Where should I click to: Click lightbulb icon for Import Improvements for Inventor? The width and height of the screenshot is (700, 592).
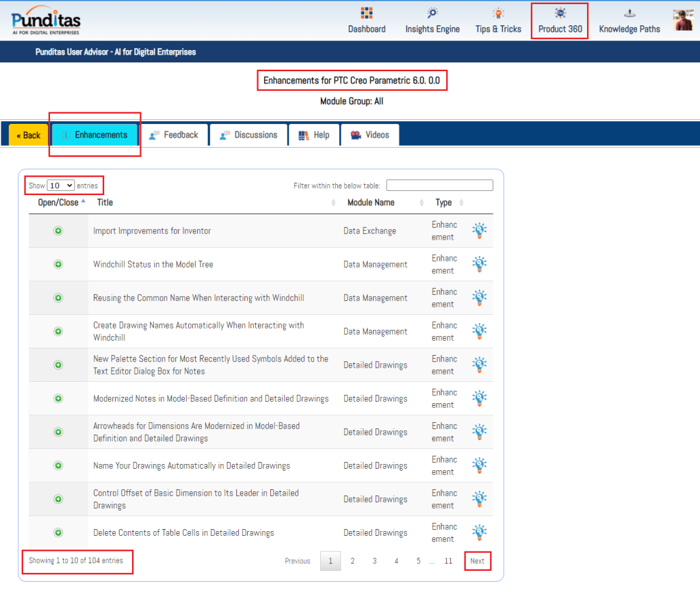[480, 231]
